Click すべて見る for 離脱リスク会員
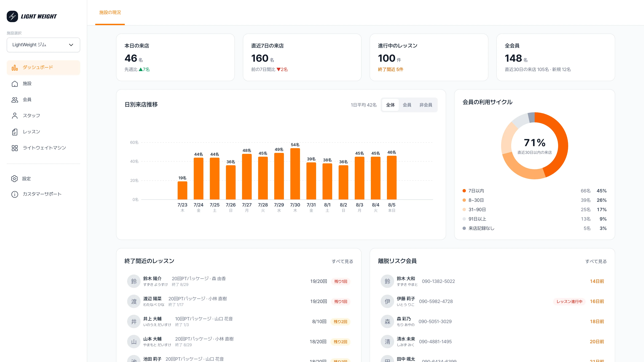Viewport: 644px width, 362px height. (596, 261)
